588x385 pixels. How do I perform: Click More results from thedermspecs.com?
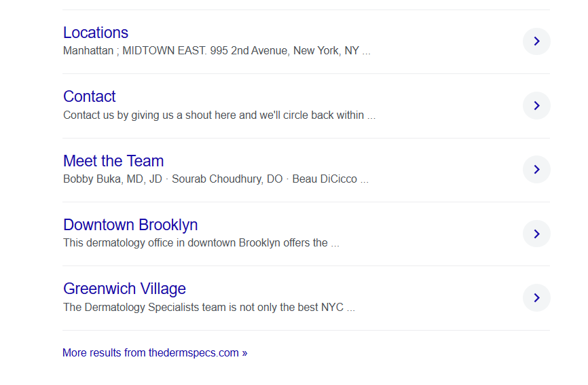tap(155, 353)
